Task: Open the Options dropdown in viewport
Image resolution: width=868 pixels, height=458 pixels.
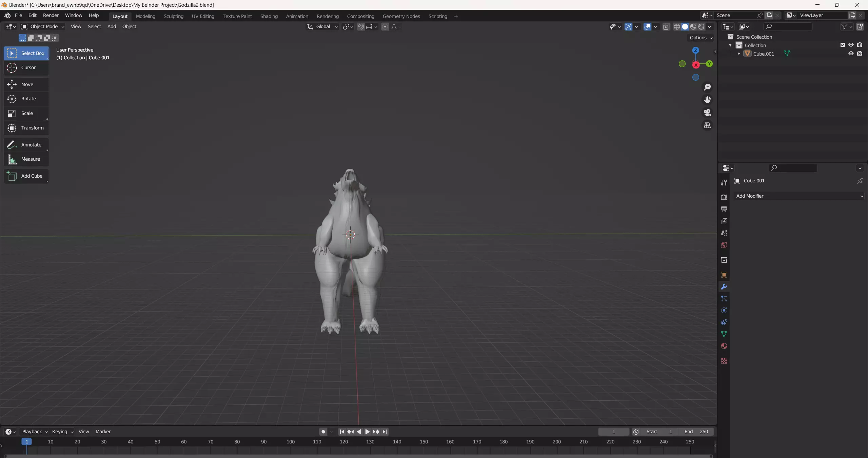Action: pos(701,38)
